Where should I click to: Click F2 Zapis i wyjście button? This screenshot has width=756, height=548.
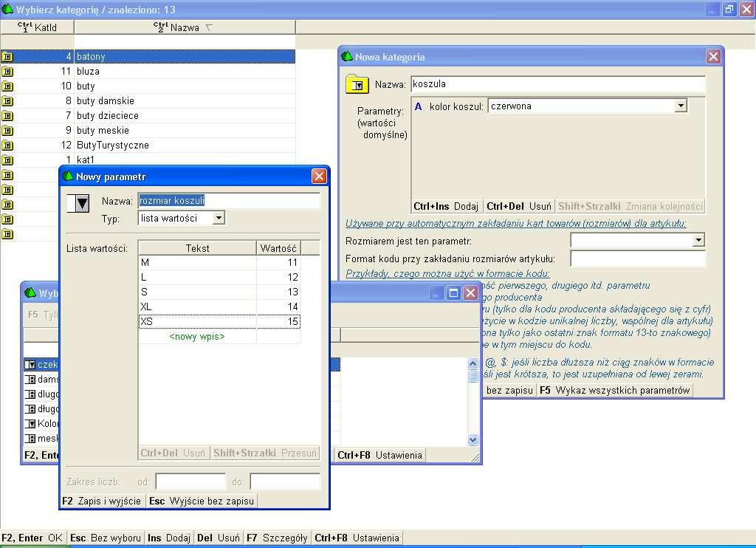pos(102,501)
